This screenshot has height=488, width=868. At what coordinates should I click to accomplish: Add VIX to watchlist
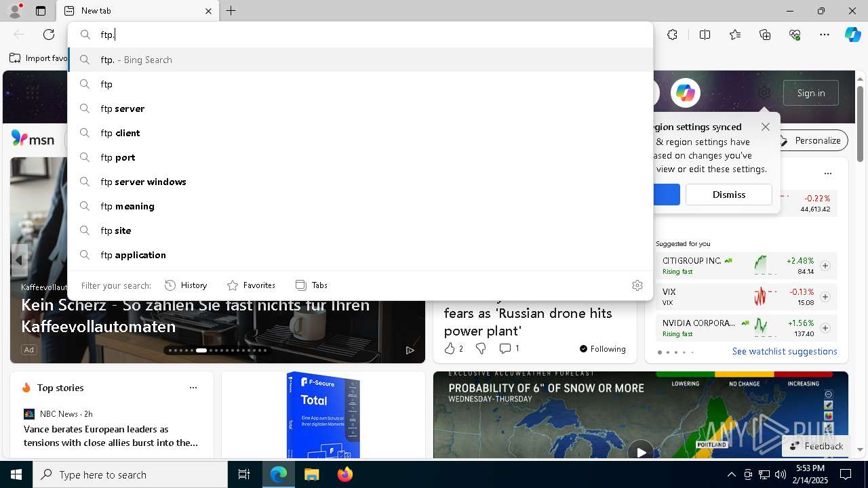click(x=825, y=297)
